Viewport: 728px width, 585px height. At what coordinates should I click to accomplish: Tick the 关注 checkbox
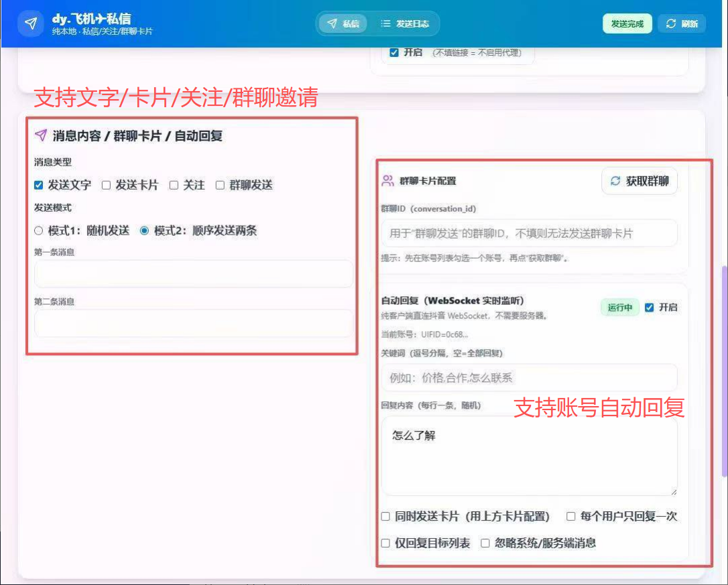[174, 186]
